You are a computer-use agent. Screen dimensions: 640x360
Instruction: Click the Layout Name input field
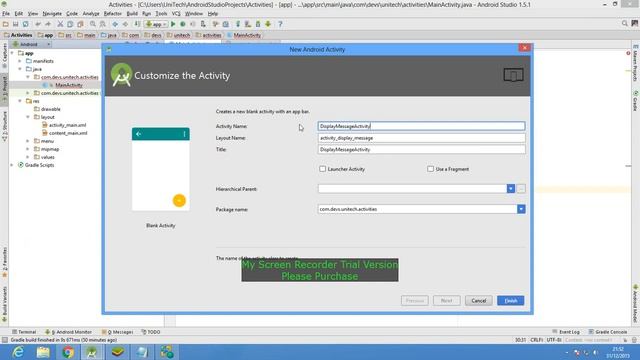(x=421, y=138)
